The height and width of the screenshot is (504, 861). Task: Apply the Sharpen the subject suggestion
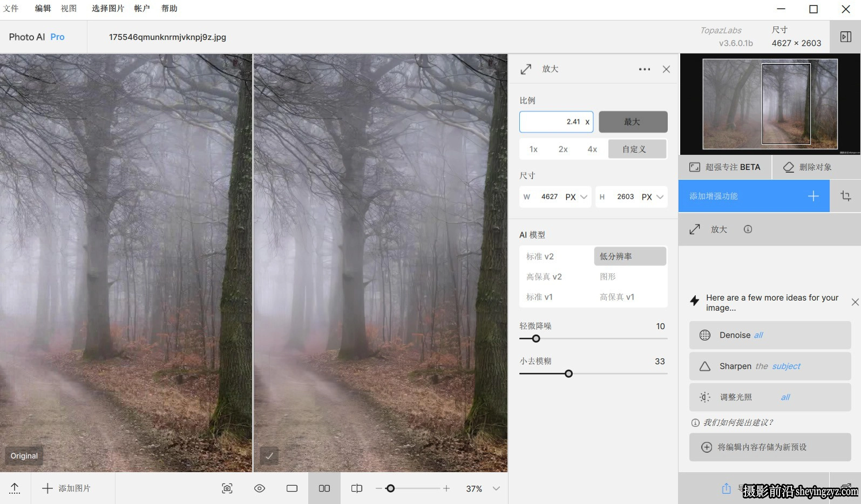(770, 366)
